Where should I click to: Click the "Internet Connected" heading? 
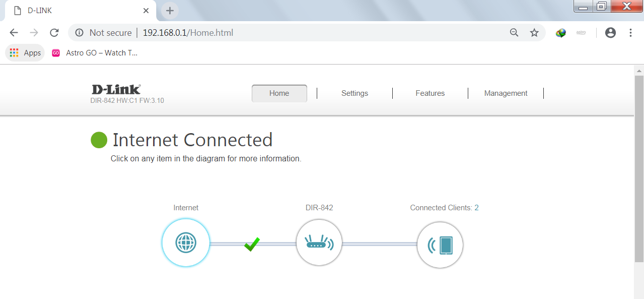coord(192,140)
